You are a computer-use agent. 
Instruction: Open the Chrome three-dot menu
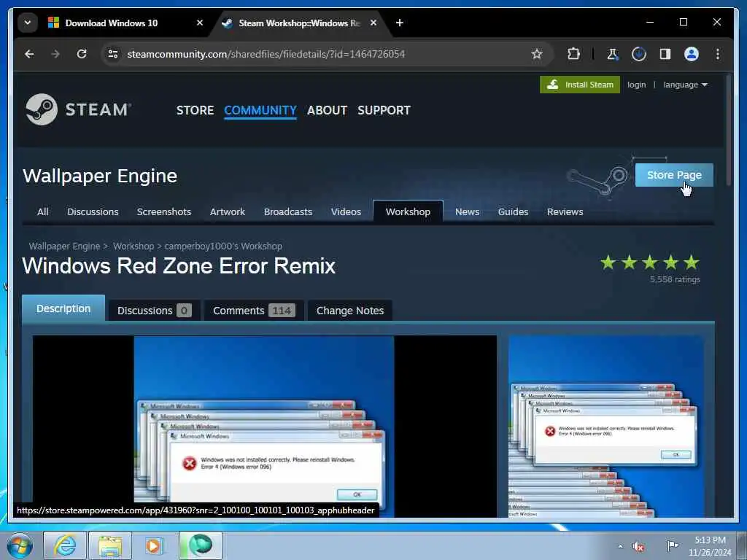tap(718, 54)
